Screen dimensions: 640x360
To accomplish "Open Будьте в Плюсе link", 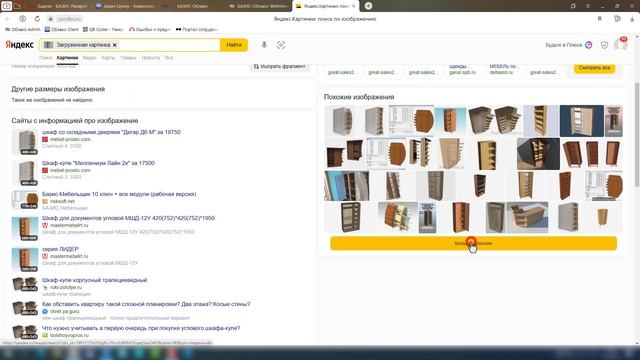I will pyautogui.click(x=569, y=45).
